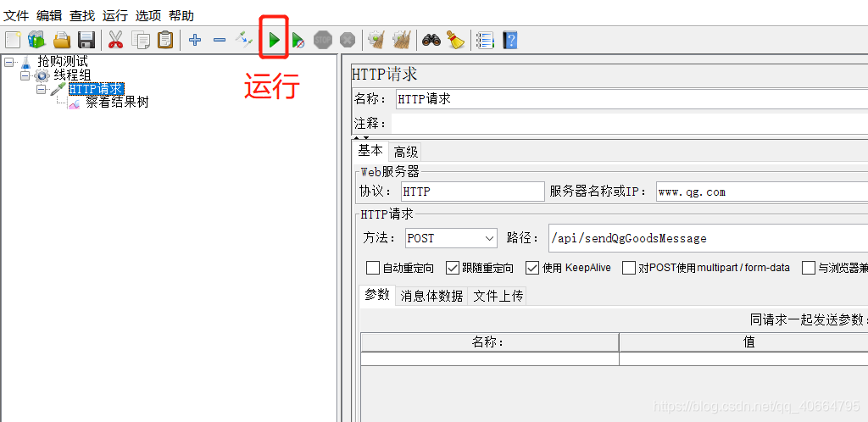Click the 路径 /api/sendQgGoodsMessage field

[x=708, y=238]
